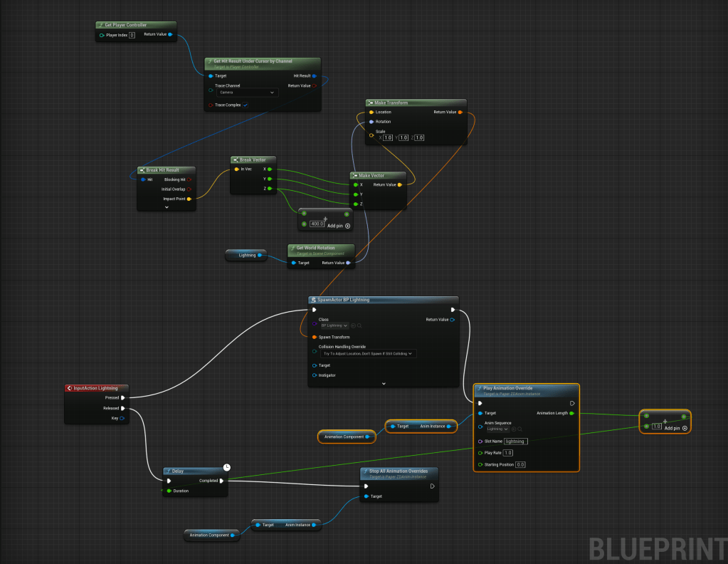
Task: Toggle the Trace Complex checkbox
Action: (246, 105)
